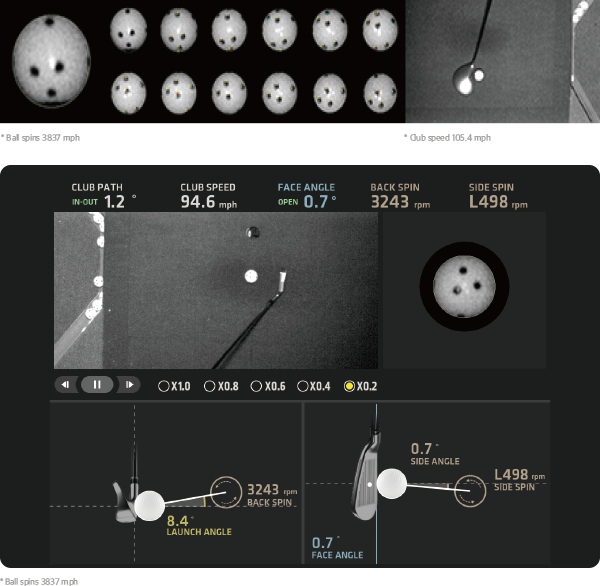This screenshot has height=586, width=600.
Task: Click the bottom Ball spins 3837 caption
Action: pyautogui.click(x=39, y=581)
